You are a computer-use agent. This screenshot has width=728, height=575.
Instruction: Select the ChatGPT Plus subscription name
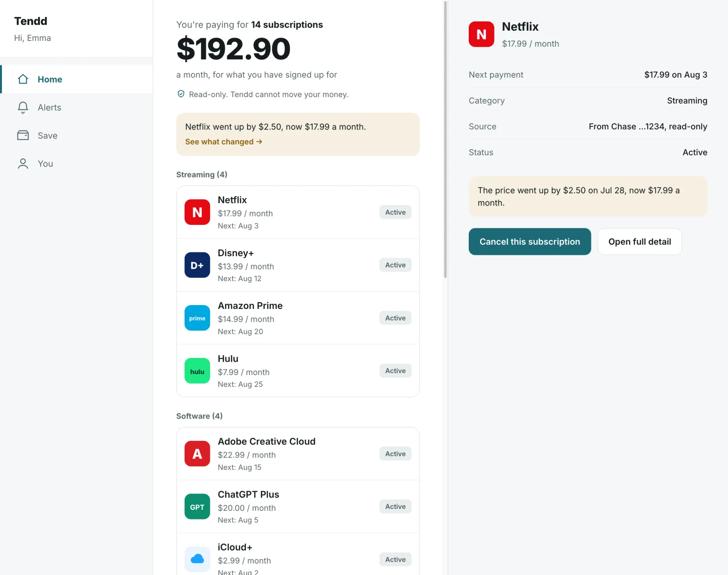249,494
